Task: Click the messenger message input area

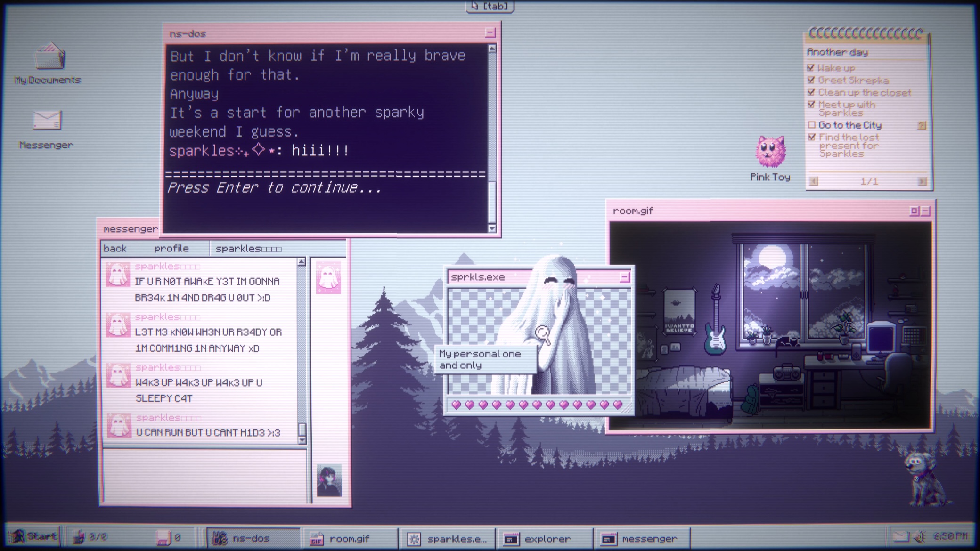Action: pos(205,476)
